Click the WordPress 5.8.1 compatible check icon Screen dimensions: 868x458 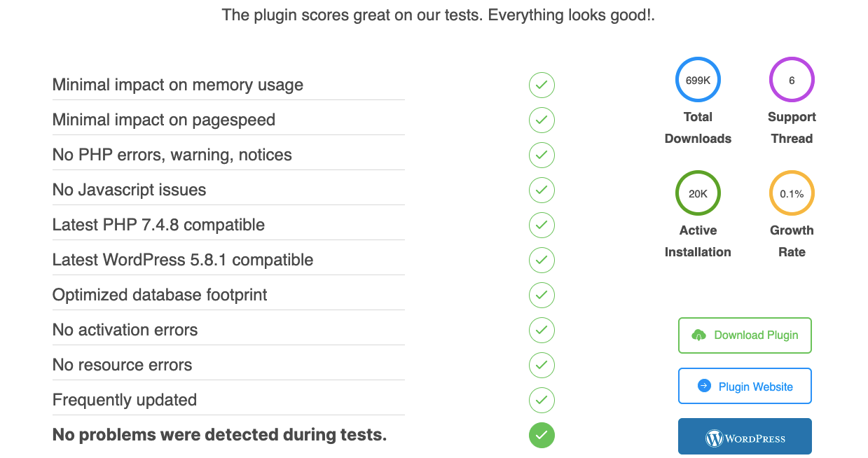(x=542, y=260)
